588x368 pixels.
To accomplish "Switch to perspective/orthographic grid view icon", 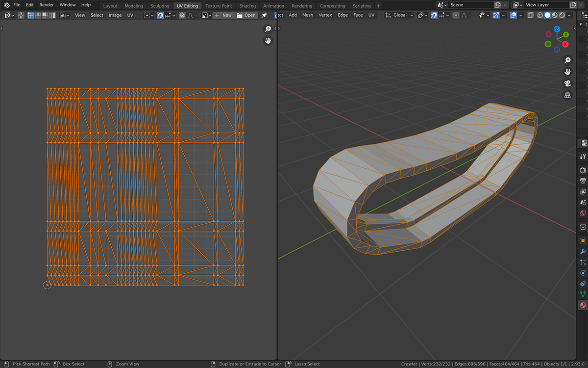I will pos(567,95).
